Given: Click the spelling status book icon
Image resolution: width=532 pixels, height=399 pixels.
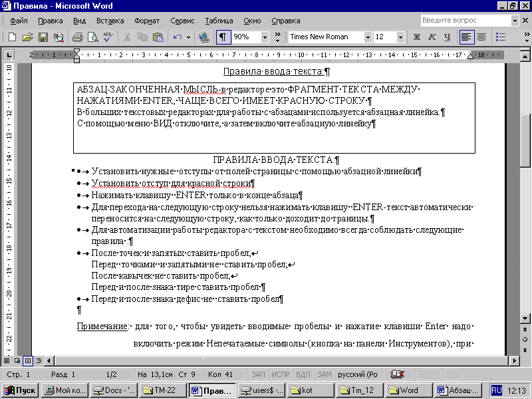Looking at the screenshot, I should click(397, 374).
